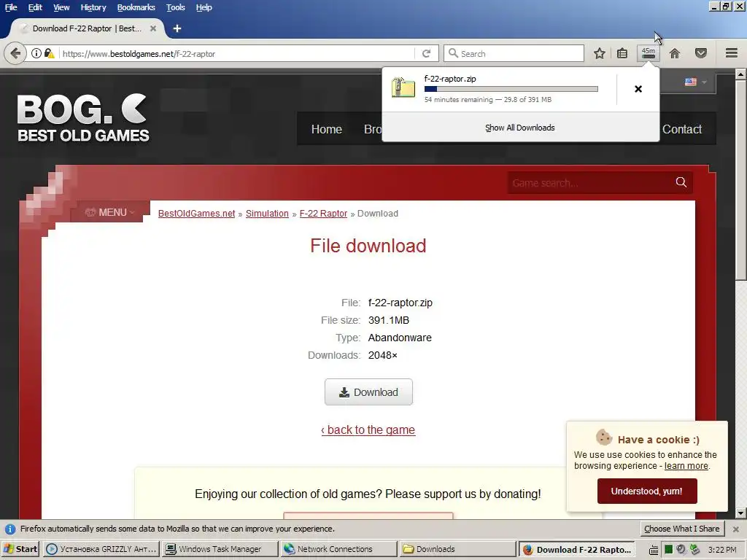Screen dimensions: 747x560
Task: Save page to Pocket icon
Action: point(701,53)
